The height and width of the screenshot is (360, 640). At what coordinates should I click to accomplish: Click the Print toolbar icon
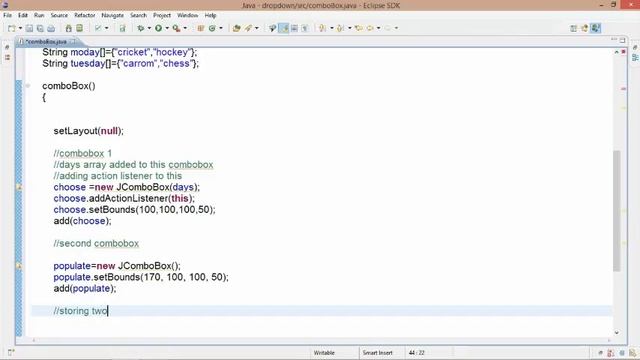click(51, 28)
